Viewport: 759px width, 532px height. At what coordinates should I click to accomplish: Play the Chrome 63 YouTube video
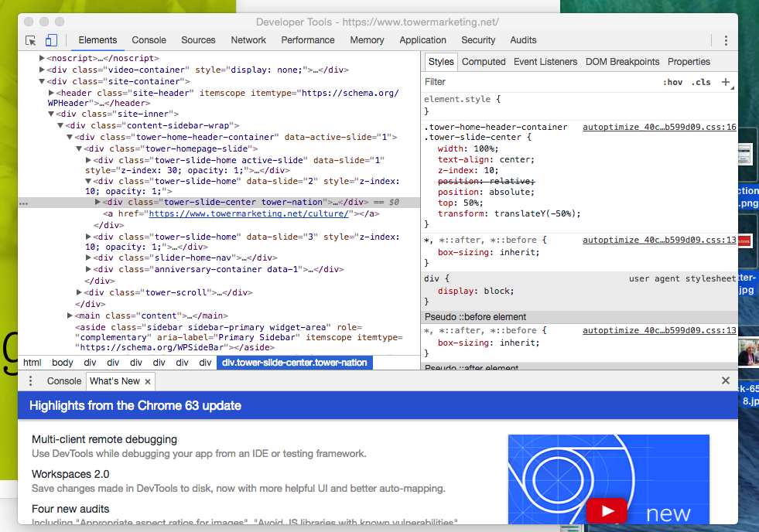pos(607,510)
